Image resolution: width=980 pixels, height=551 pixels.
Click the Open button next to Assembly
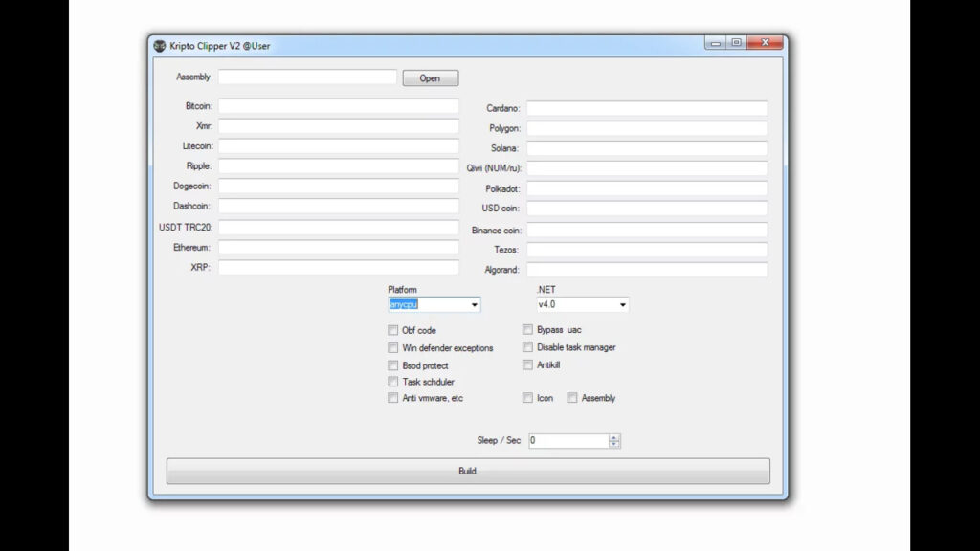tap(430, 78)
